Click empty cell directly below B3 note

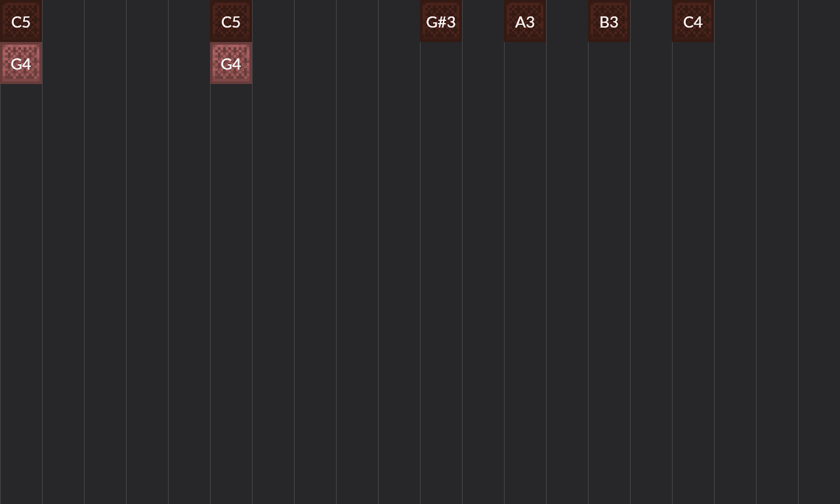609,63
